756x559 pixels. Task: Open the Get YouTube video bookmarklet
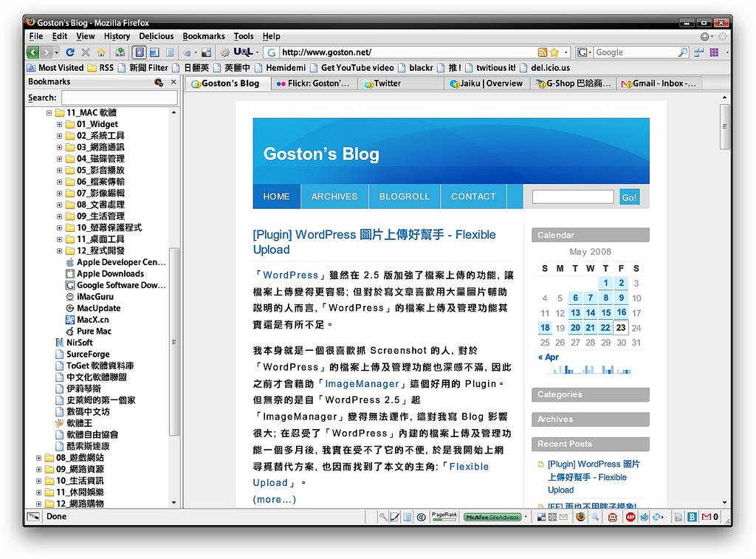[352, 68]
